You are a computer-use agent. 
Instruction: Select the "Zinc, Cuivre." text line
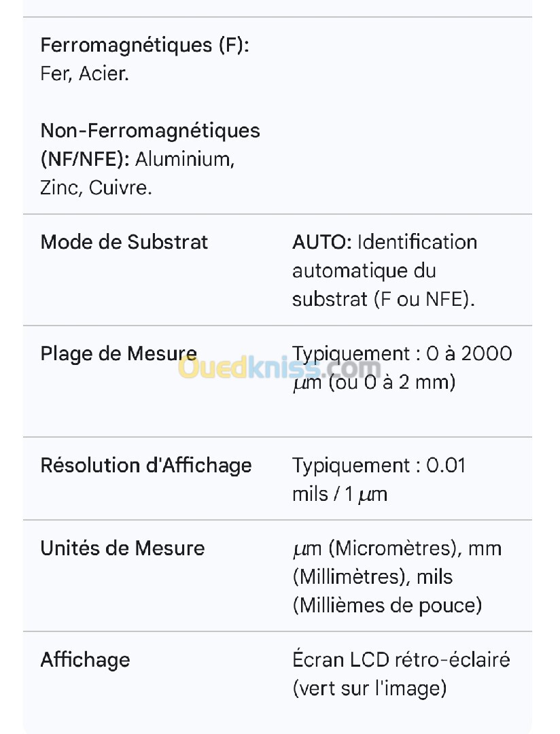click(96, 188)
